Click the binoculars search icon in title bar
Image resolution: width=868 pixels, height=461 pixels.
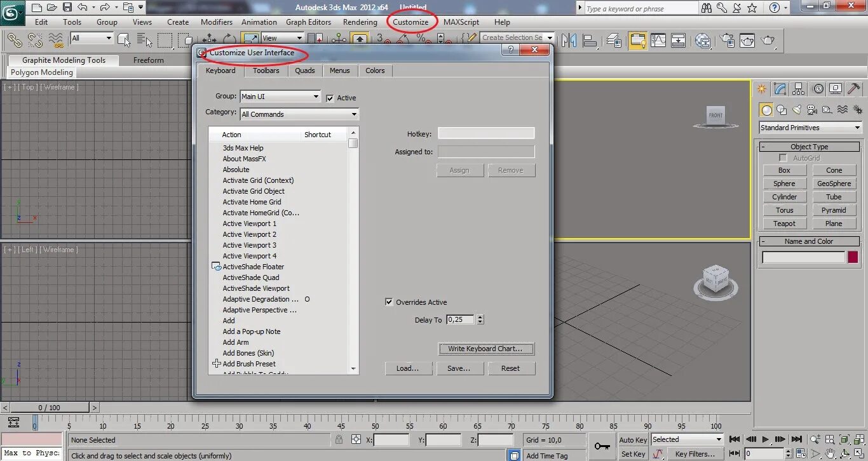[x=707, y=8]
